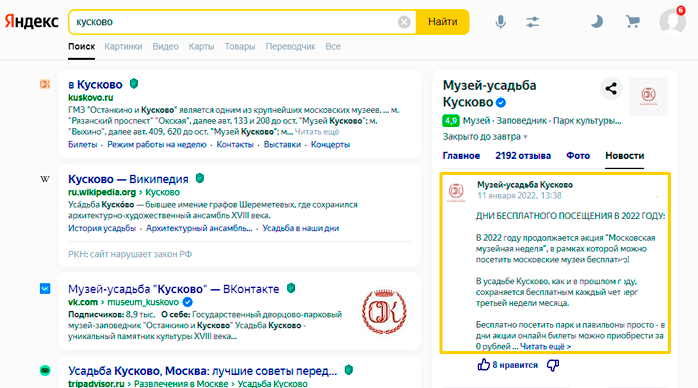Image resolution: width=698 pixels, height=388 pixels.
Task: Open the Кусково VK logo thumbnail
Action: (384, 311)
